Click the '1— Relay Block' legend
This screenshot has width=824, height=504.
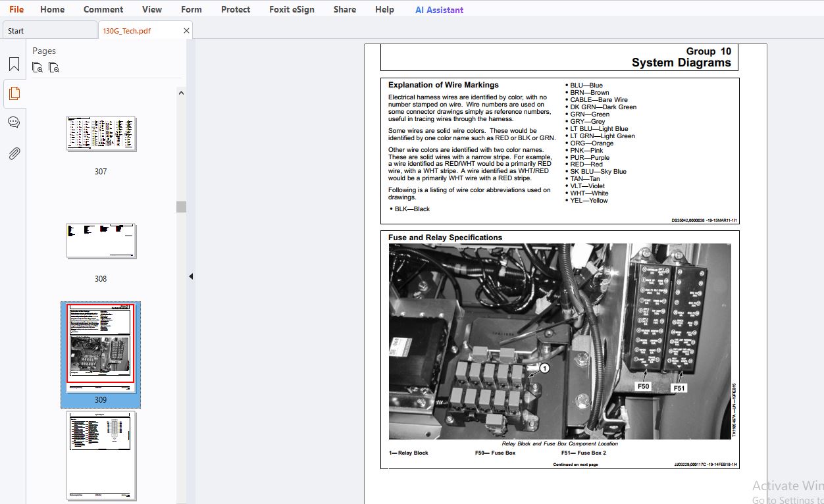click(409, 453)
